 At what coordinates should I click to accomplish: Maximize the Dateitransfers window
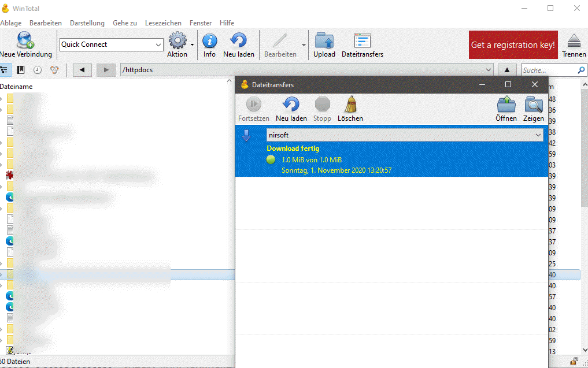[x=508, y=85]
